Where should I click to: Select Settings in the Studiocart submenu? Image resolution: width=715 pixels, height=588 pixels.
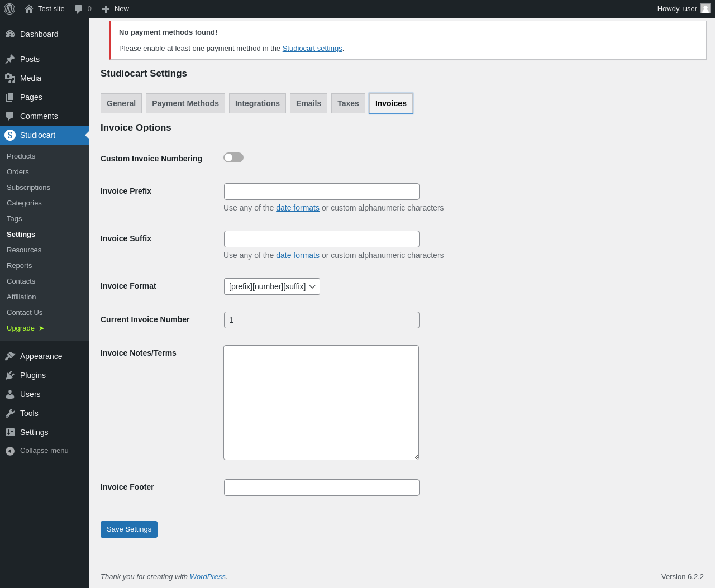tap(45, 235)
